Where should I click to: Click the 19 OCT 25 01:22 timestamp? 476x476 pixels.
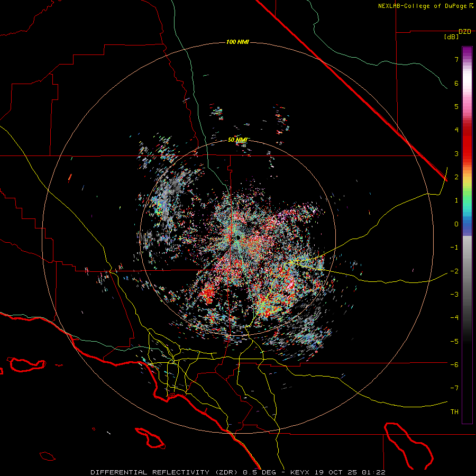(x=349, y=472)
